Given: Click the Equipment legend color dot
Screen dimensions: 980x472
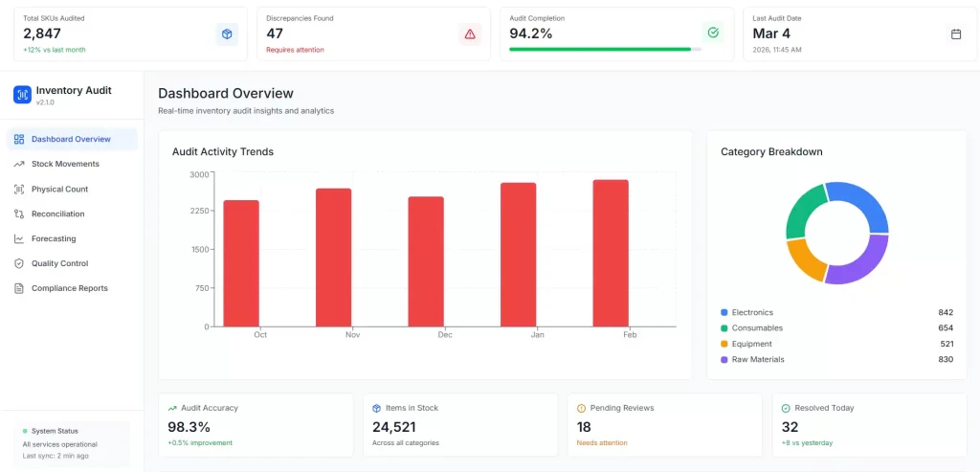Looking at the screenshot, I should (724, 344).
